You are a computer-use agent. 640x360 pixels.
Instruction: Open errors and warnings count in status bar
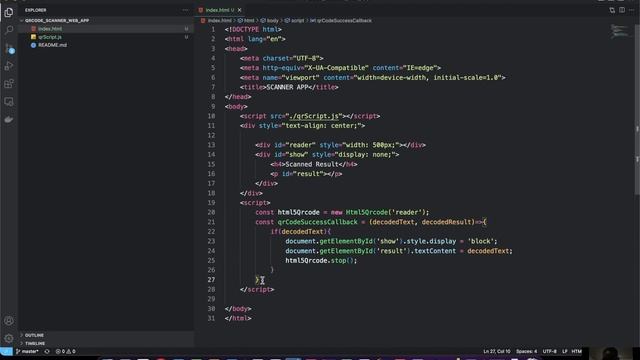(65, 351)
